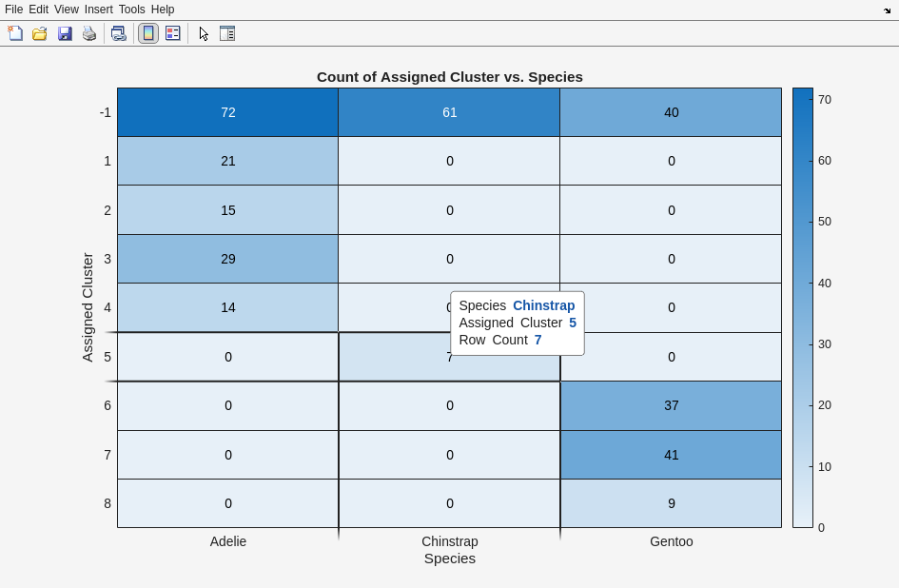Click the dock figure arrow at top right
This screenshot has width=899, height=588.
coord(887,10)
